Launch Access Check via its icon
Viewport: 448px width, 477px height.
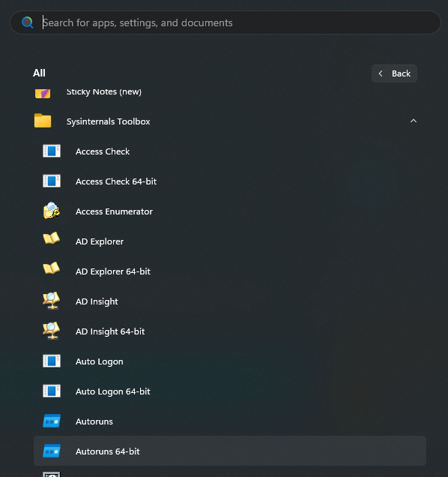click(x=52, y=151)
